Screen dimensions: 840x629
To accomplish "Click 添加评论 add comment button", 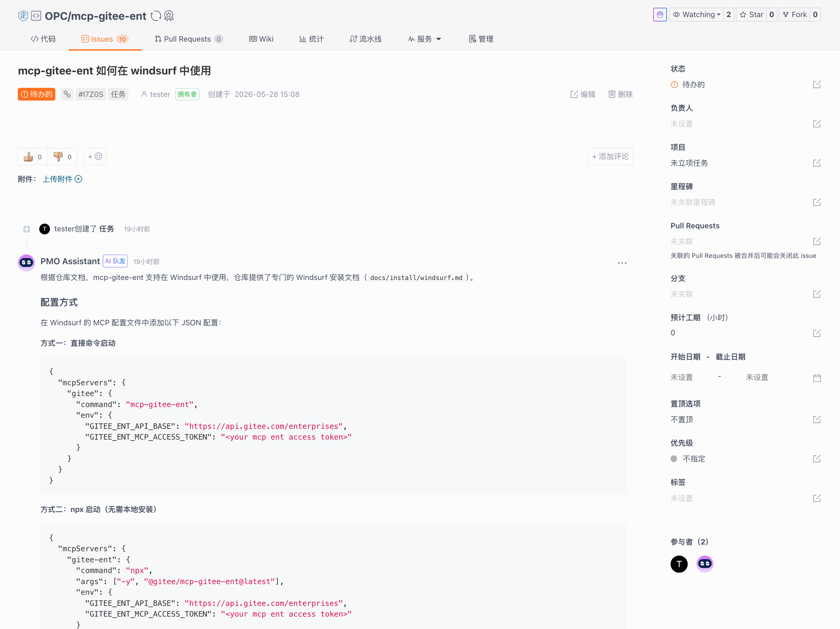I will click(610, 156).
